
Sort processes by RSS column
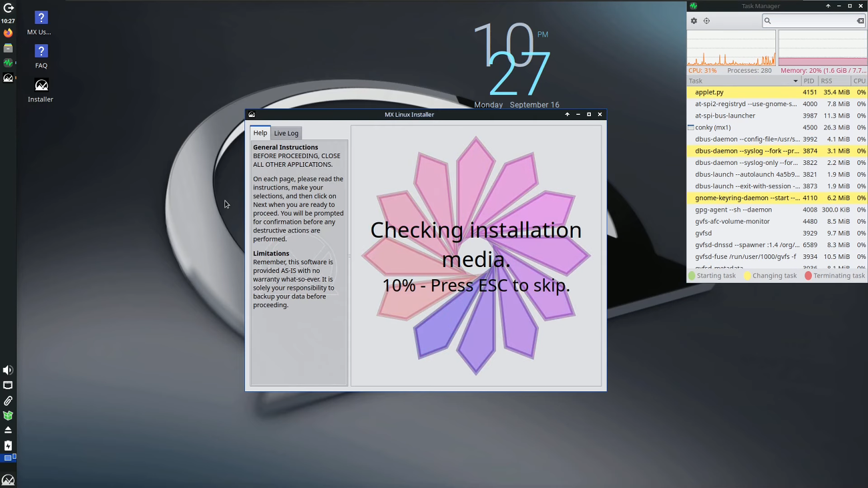[835, 81]
